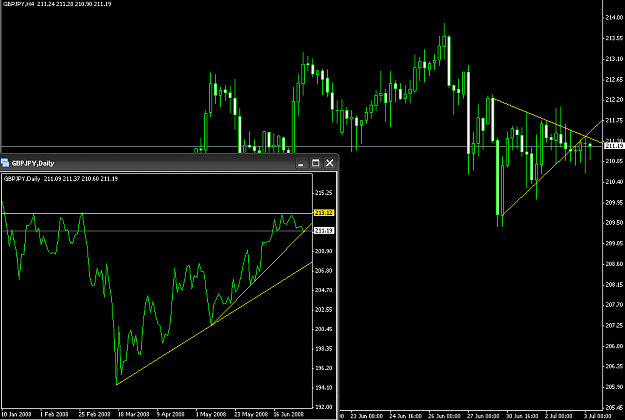Viewport: 625px width, 420px height.
Task: Click the 213.10 label on H4 price axis
Action: (x=614, y=59)
